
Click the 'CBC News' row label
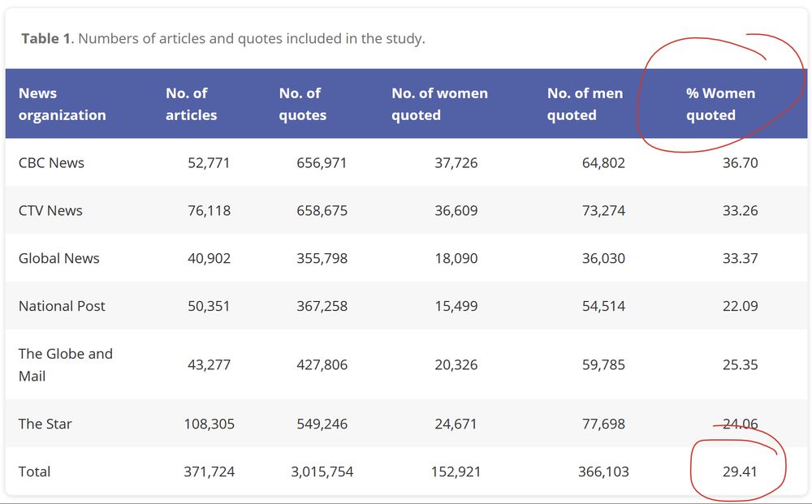pos(51,162)
